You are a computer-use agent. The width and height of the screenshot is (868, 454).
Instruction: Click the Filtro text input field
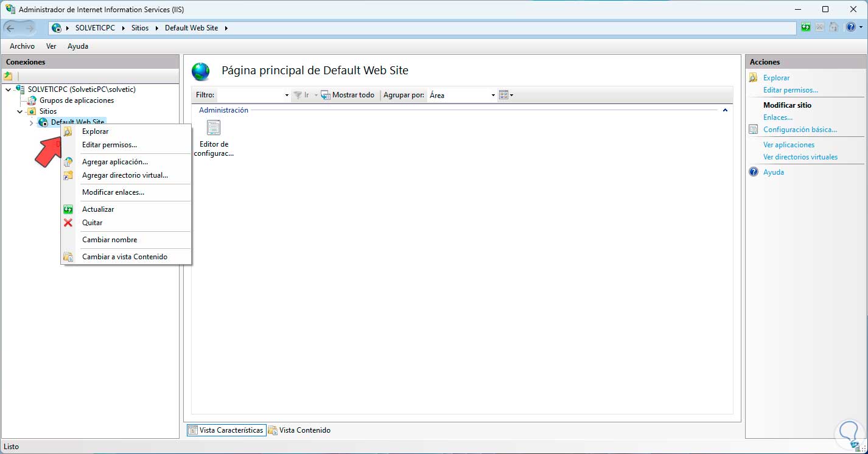[250, 95]
